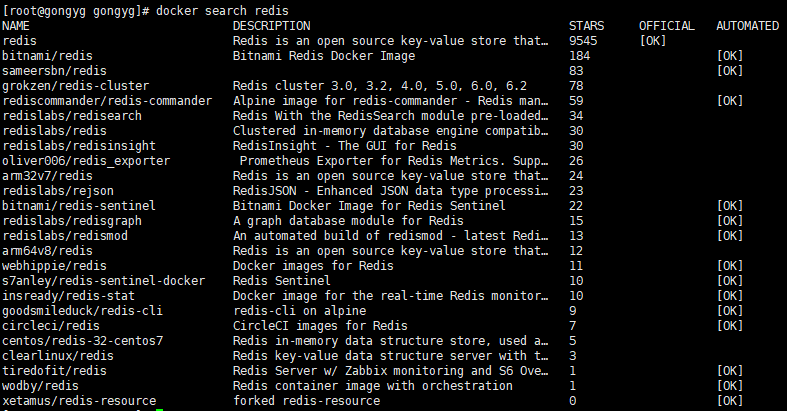Click the OFFICIAL column header
This screenshot has height=411, width=787.
[x=667, y=26]
